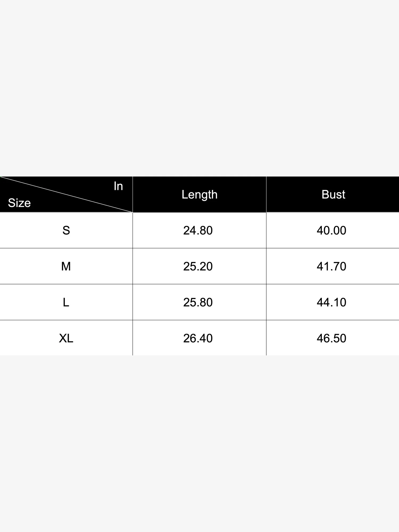
Task: Click the 44.10 bust measurement
Action: [x=331, y=302]
